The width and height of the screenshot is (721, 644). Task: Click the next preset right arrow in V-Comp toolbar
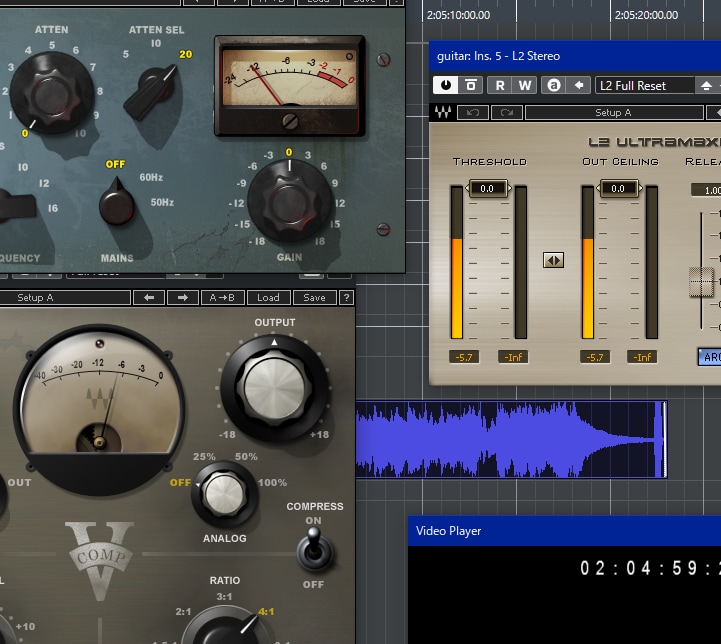pos(183,297)
